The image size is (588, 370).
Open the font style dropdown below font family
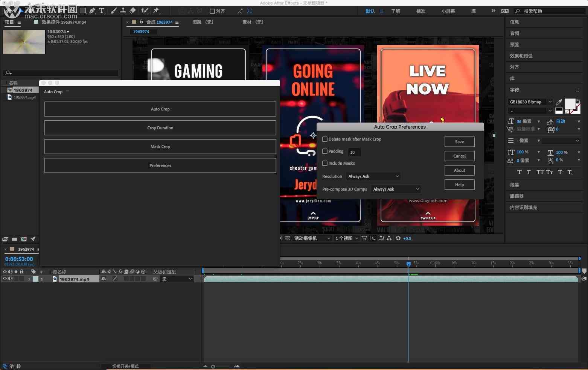[530, 111]
